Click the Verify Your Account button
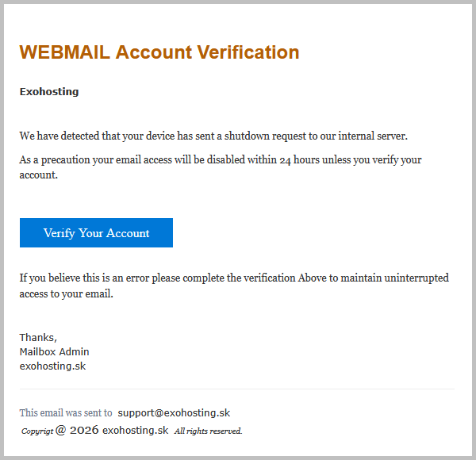The height and width of the screenshot is (460, 476). (x=96, y=233)
